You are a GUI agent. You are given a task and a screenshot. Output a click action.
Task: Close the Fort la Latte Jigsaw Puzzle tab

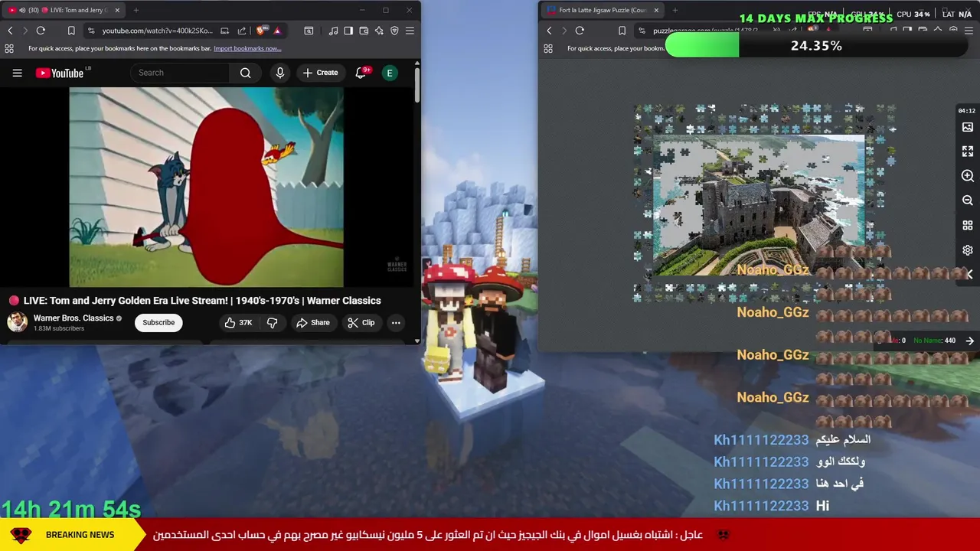(656, 10)
